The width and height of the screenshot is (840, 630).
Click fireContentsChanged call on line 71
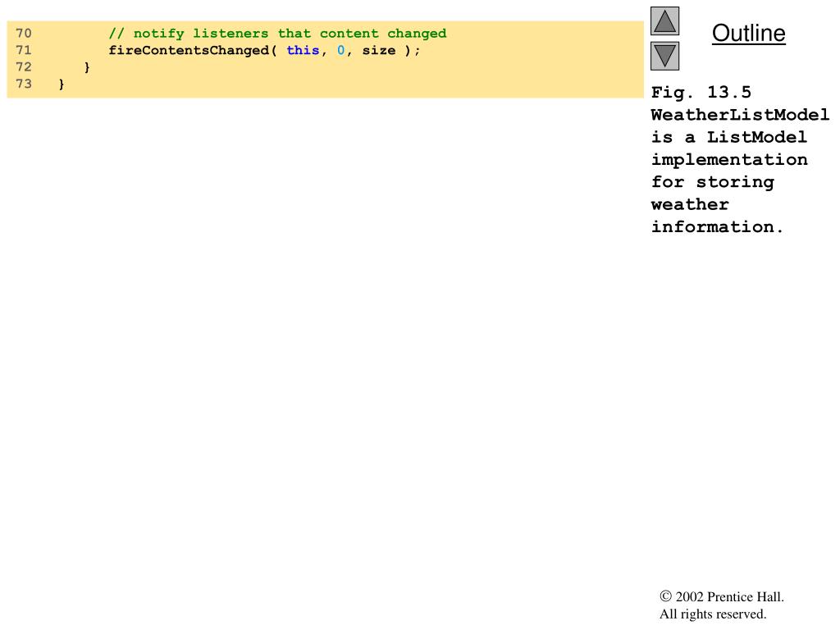(x=265, y=50)
